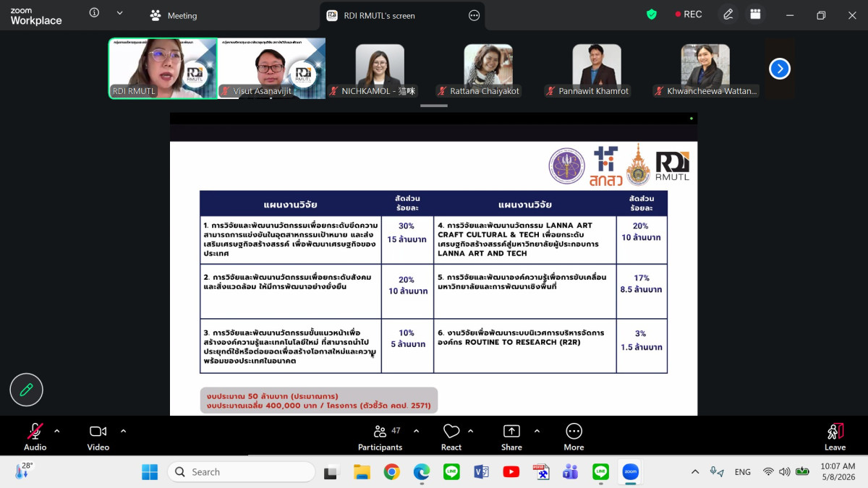
Task: Open the view layout grid icon
Action: coord(755,14)
